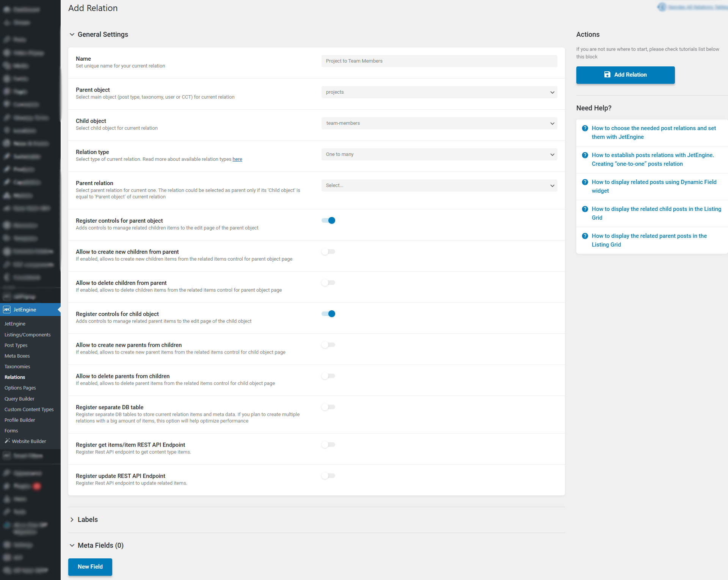
Task: Click question icon beside Dynamic Field widget tutorial
Action: (585, 182)
